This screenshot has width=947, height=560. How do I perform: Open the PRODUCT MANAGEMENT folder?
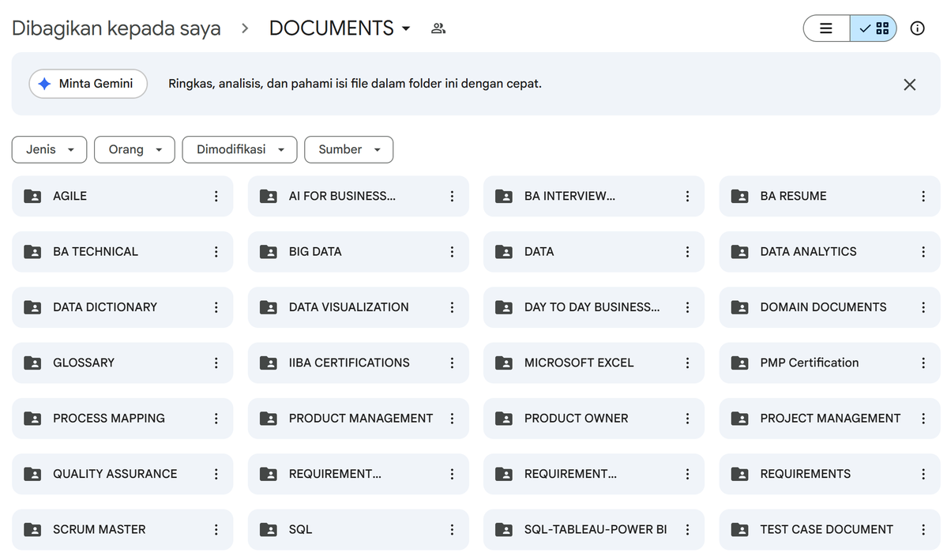pos(358,419)
